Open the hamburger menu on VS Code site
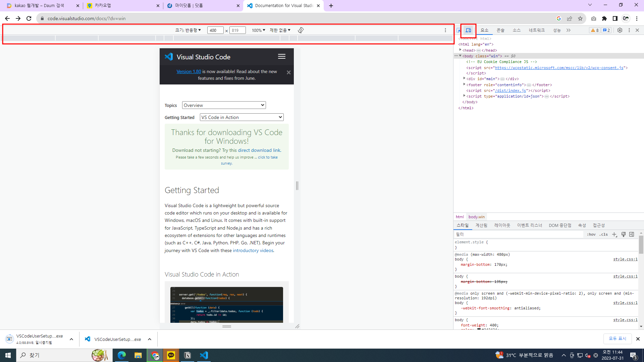 pyautogui.click(x=282, y=57)
